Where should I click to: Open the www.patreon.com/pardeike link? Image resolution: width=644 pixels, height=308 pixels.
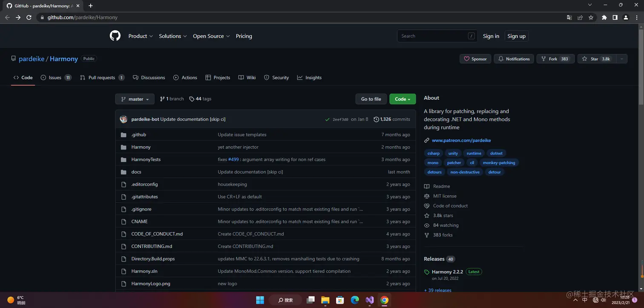point(461,140)
